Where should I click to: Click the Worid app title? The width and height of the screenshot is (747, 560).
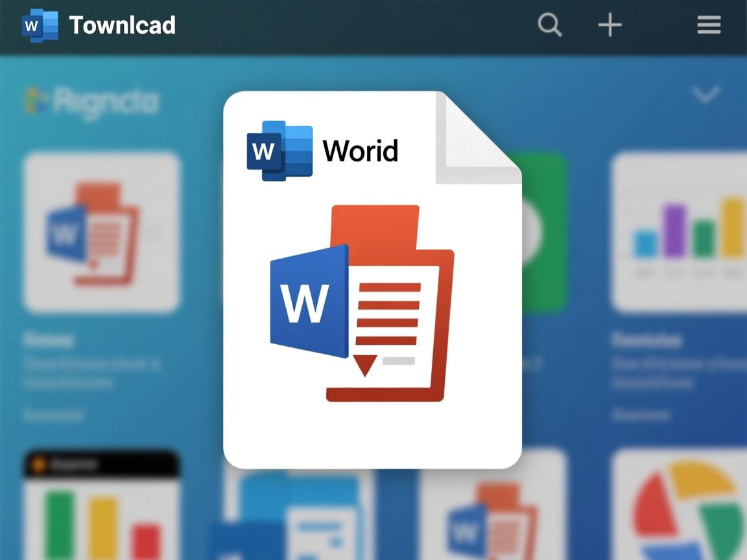[x=361, y=150]
